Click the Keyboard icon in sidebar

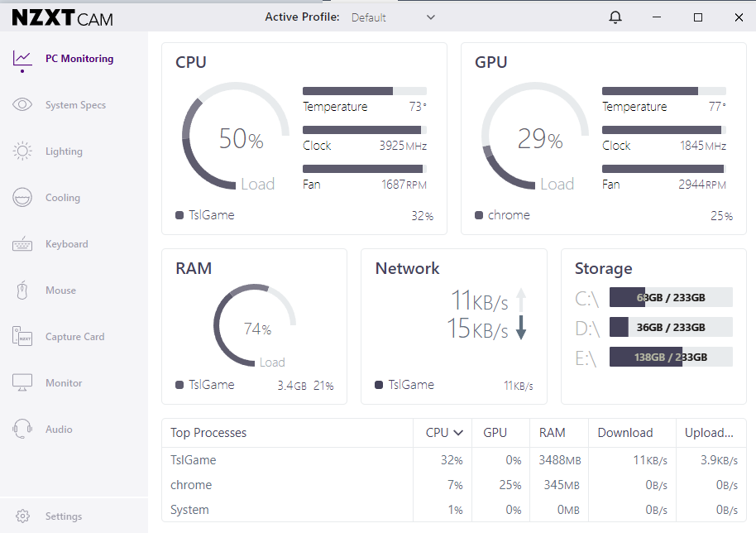pyautogui.click(x=22, y=244)
